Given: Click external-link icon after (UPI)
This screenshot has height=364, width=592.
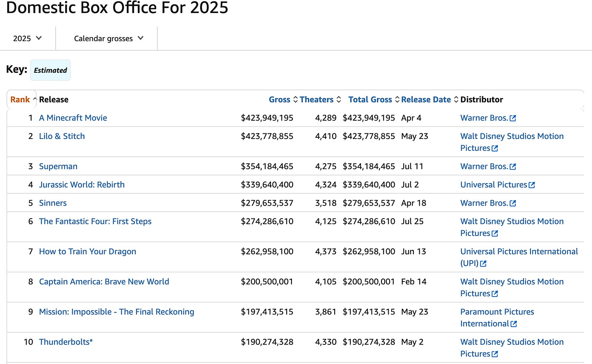Looking at the screenshot, I should [x=483, y=264].
